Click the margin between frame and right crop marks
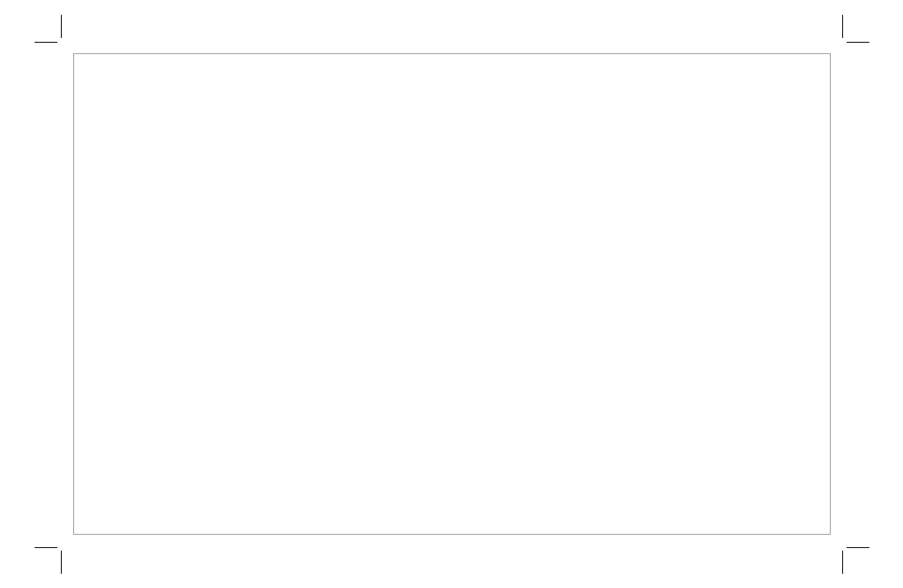 click(x=836, y=294)
